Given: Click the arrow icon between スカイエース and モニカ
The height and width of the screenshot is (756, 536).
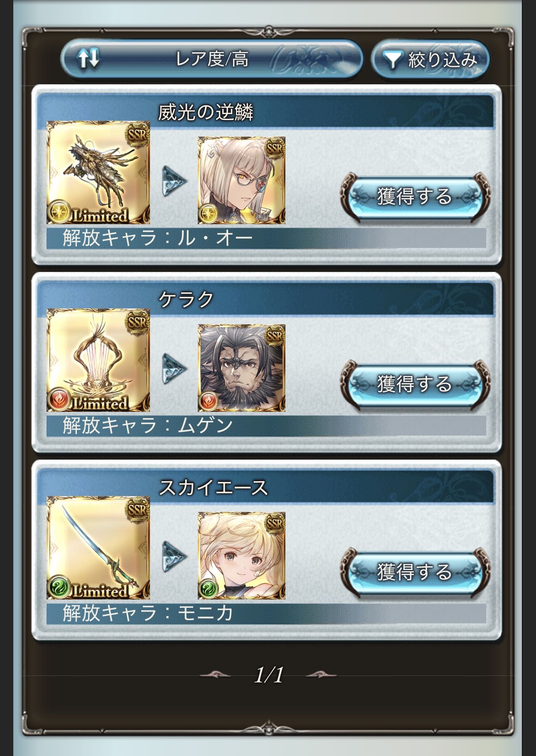Looking at the screenshot, I should [x=174, y=556].
